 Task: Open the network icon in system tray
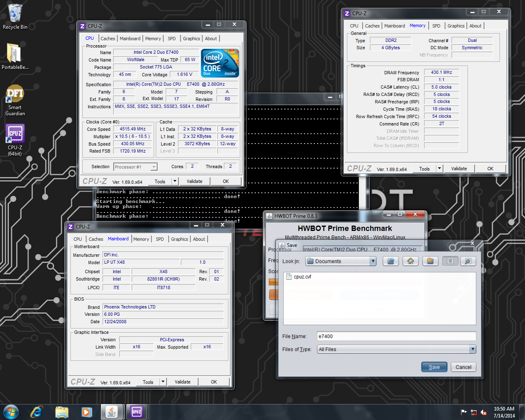474,412
